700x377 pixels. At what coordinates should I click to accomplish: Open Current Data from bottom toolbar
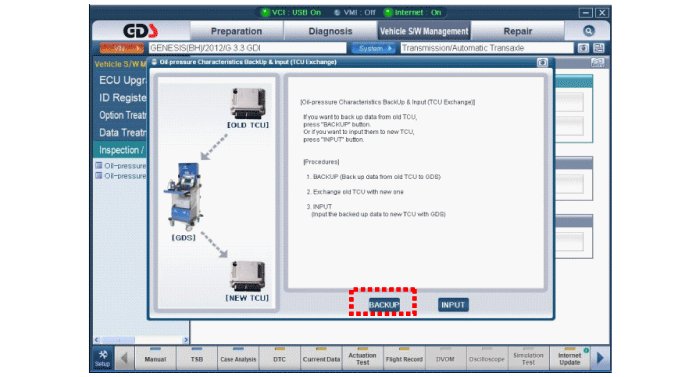click(x=321, y=358)
